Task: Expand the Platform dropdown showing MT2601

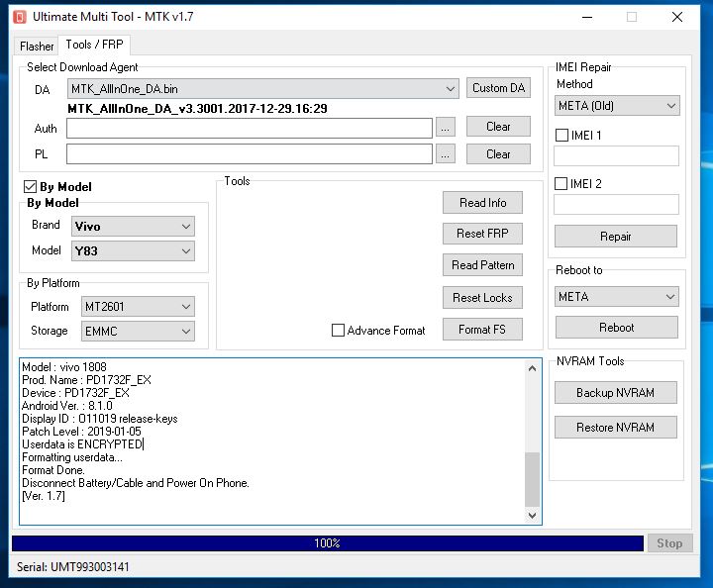Action: (138, 306)
